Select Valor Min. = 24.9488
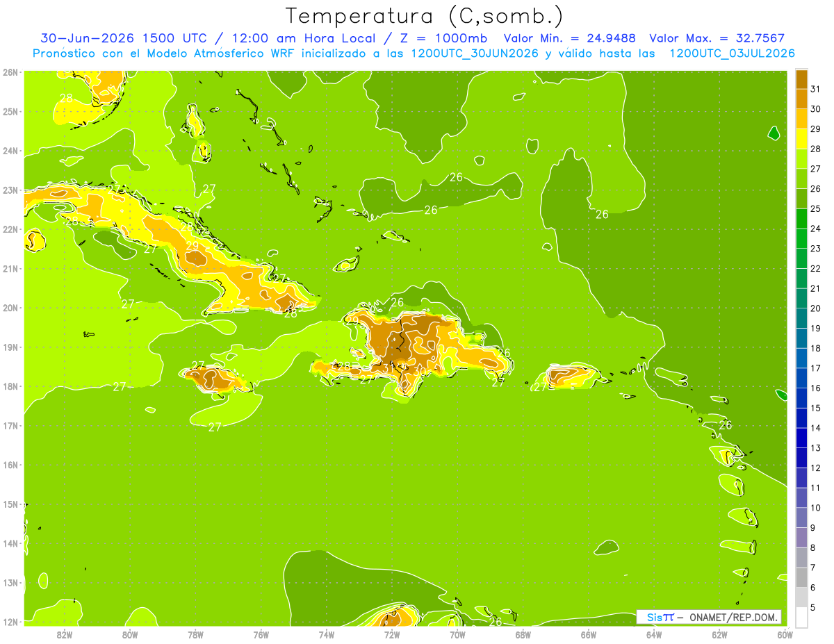This screenshot has height=644, width=834. [x=570, y=38]
